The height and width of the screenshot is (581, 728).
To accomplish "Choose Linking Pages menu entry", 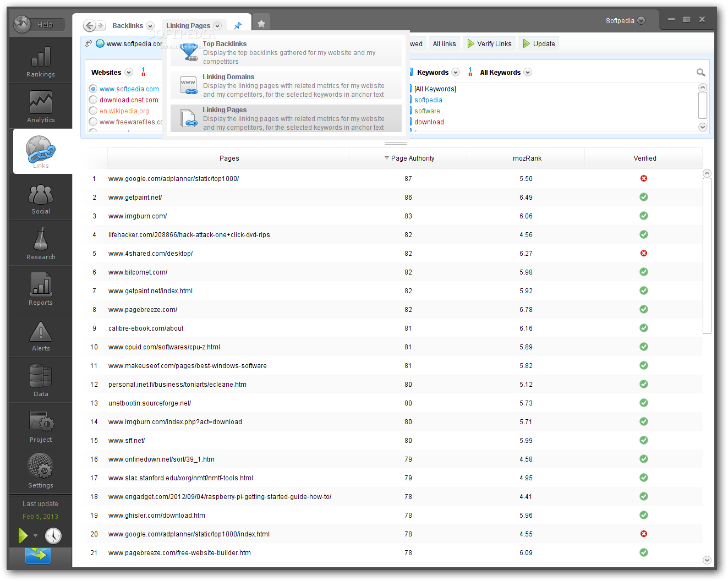I will [x=286, y=118].
